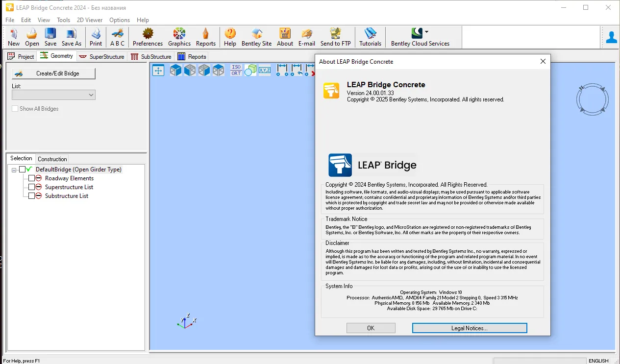Click the Send to FTP icon
620x364 pixels.
point(336,34)
